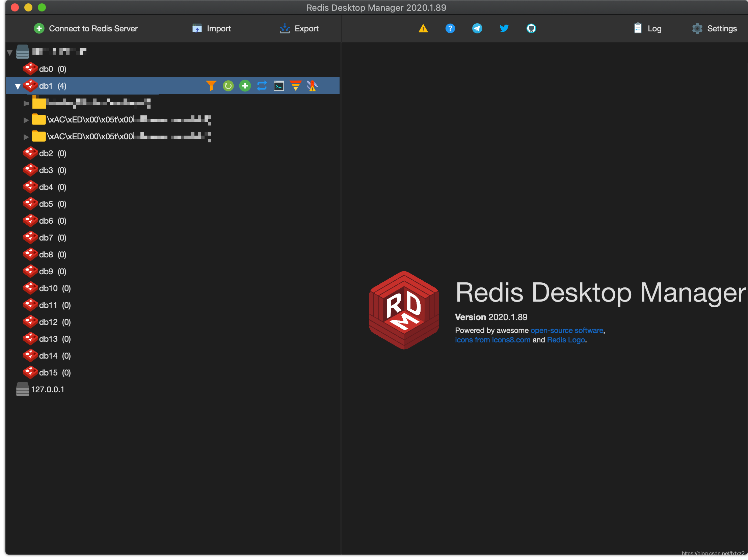Click the large RDM logo image
The width and height of the screenshot is (748, 560).
tap(404, 311)
